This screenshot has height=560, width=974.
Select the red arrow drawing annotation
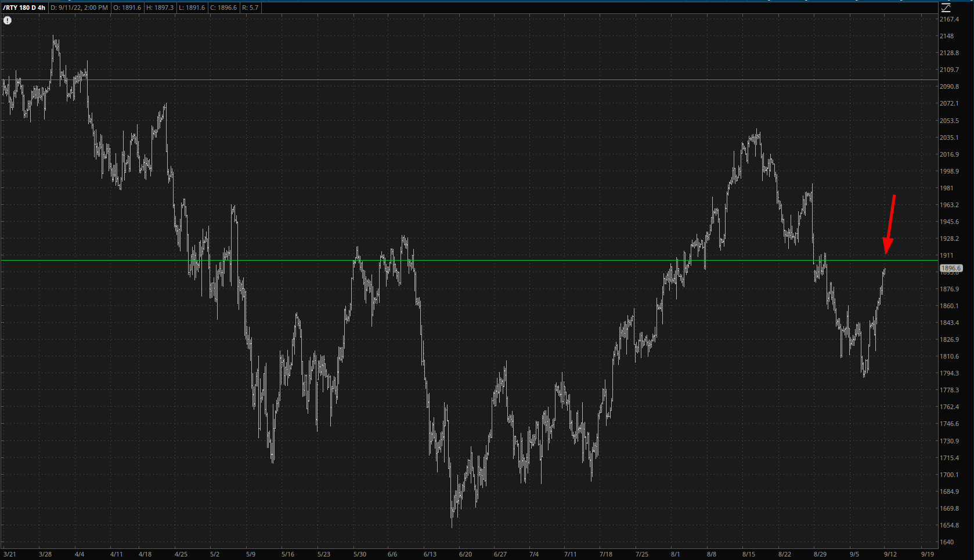pyautogui.click(x=889, y=224)
